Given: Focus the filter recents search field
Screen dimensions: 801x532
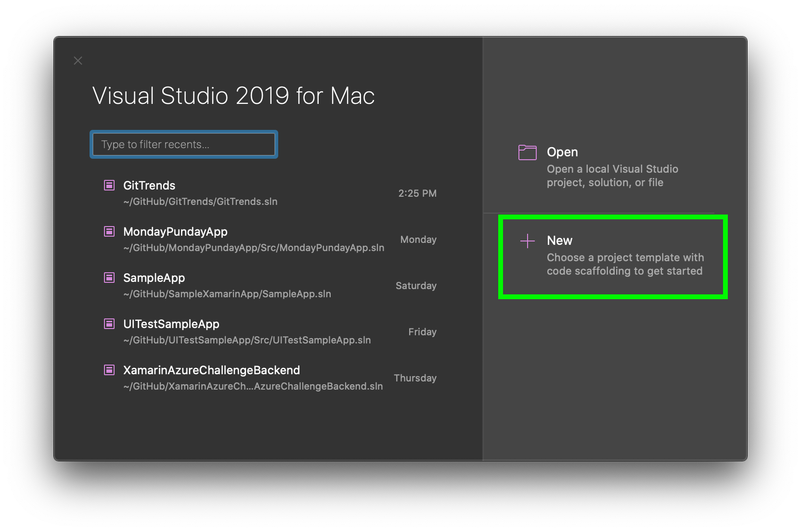Looking at the screenshot, I should click(x=184, y=144).
